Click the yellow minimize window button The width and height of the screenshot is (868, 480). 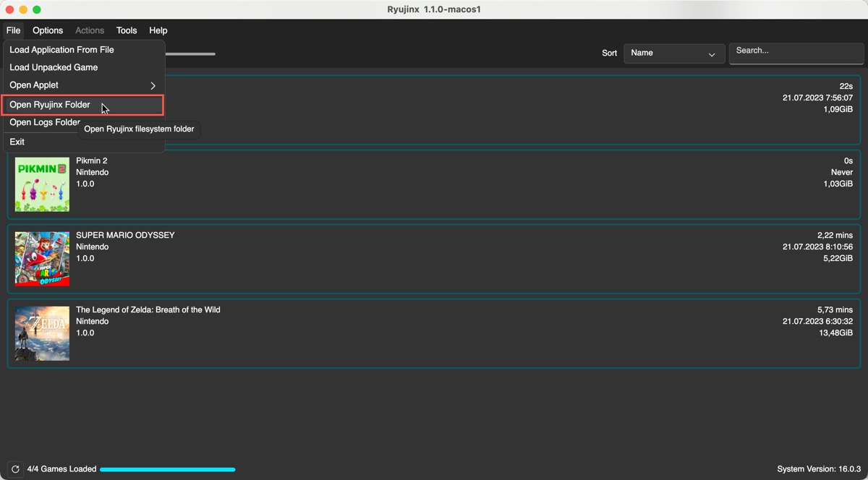point(23,9)
